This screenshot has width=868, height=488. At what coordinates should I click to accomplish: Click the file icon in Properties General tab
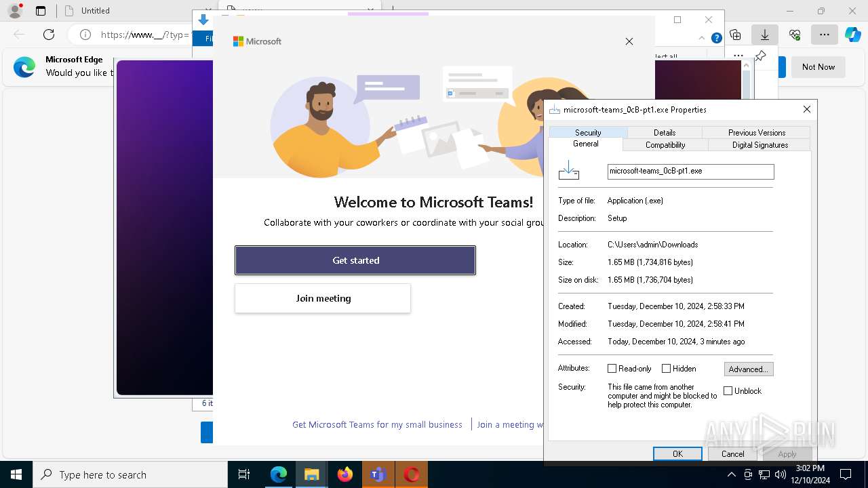[569, 170]
